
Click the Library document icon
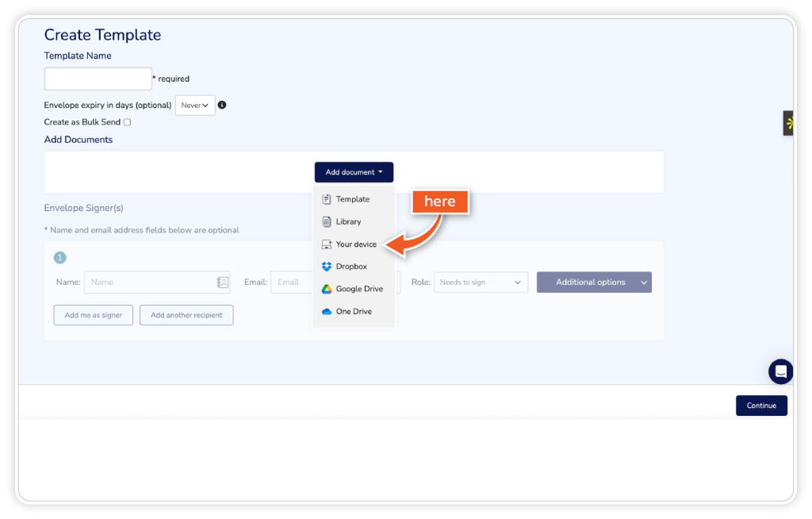(x=327, y=222)
